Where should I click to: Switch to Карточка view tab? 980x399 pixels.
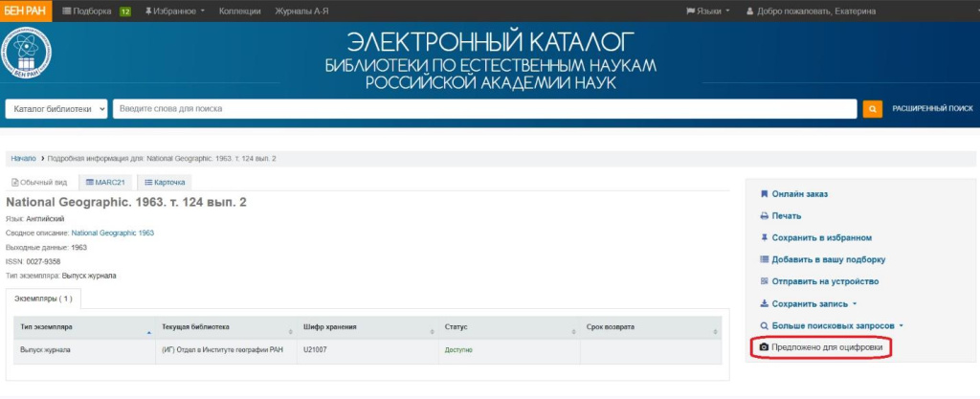[165, 183]
